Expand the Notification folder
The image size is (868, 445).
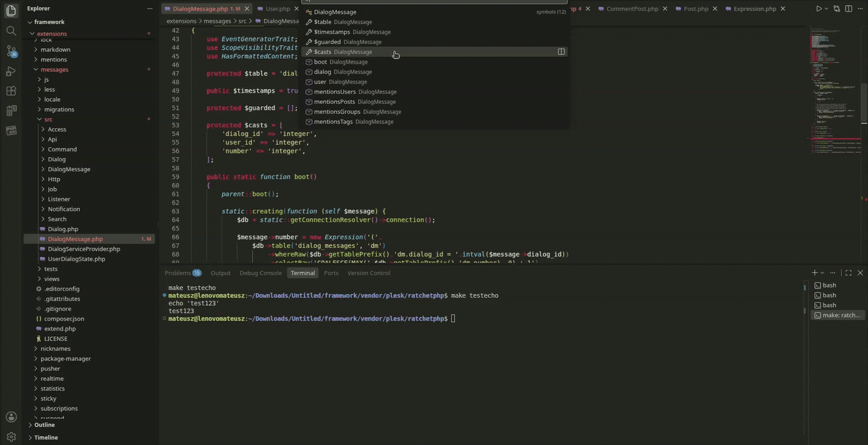point(64,209)
